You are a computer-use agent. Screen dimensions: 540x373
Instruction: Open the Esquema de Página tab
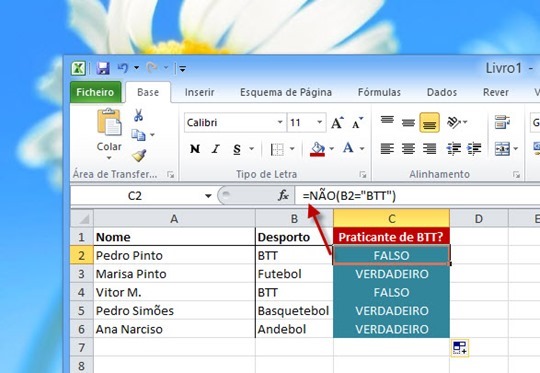click(x=286, y=92)
